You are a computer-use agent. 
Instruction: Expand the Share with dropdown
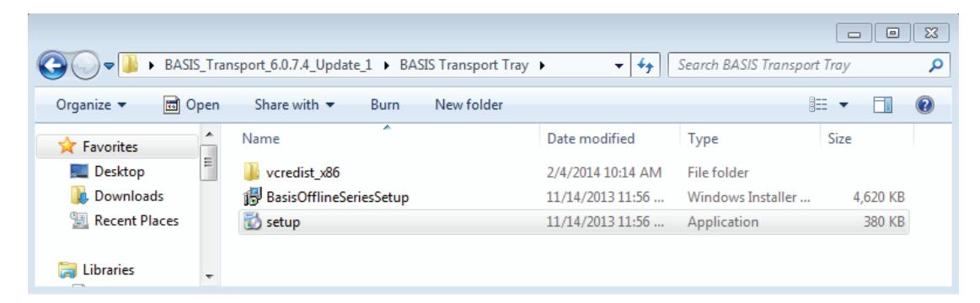pos(294,105)
